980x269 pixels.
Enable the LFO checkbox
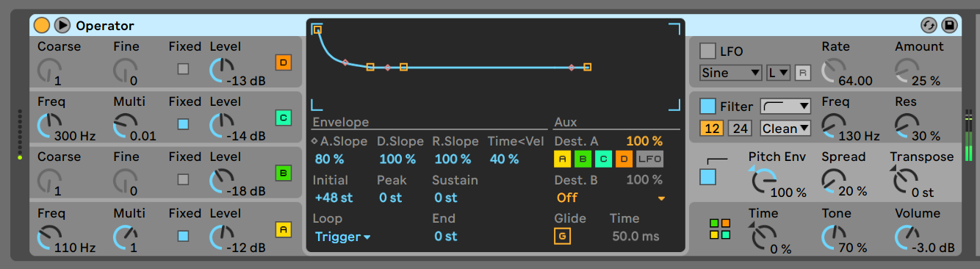[707, 51]
